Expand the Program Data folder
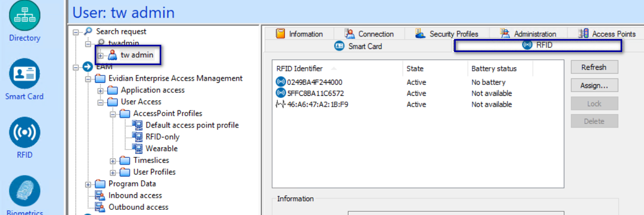Screen dimensions: 644x215 (88, 184)
